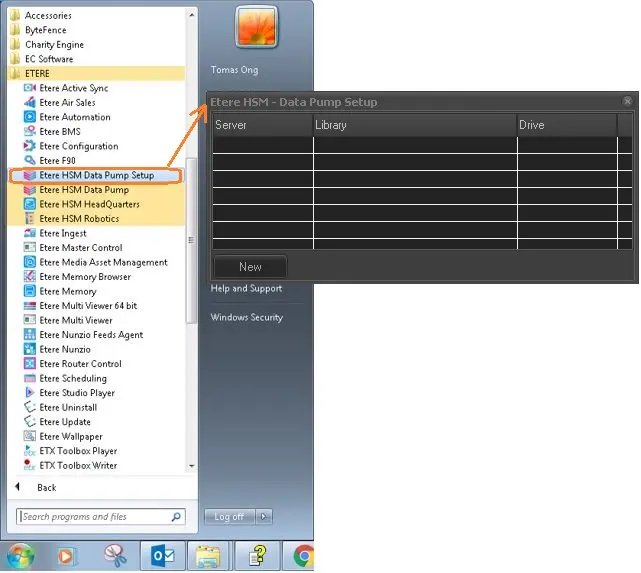Open ETX Toolbox Writer icon
Image resolution: width=641 pixels, height=573 pixels.
pos(30,466)
